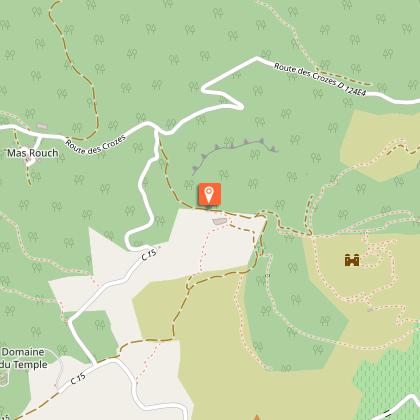Viewport: 420px width, 420px height.
Task: Click the brown dashed trail north of Mas Rouch
Action: [x=75, y=73]
